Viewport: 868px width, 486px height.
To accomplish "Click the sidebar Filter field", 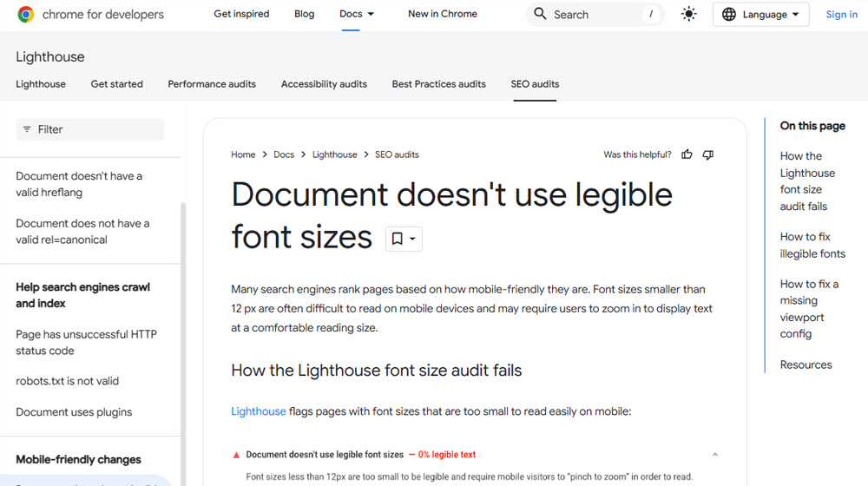I will coord(90,129).
